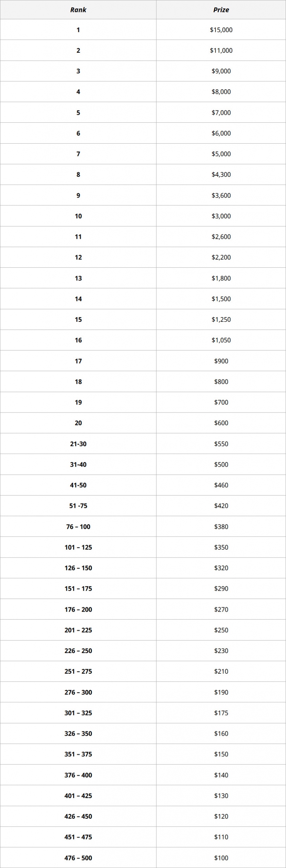Select the $2,600 prize cell
The height and width of the screenshot is (868, 286).
(221, 237)
